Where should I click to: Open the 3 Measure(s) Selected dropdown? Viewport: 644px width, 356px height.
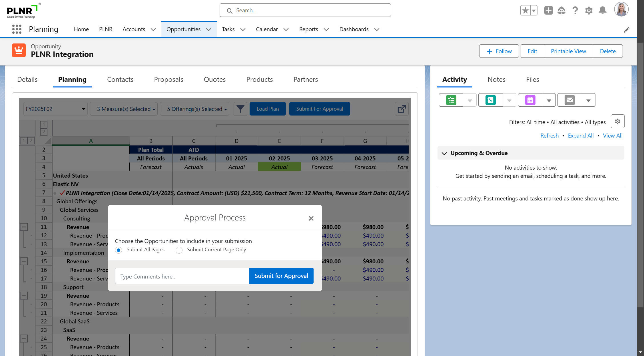click(124, 109)
